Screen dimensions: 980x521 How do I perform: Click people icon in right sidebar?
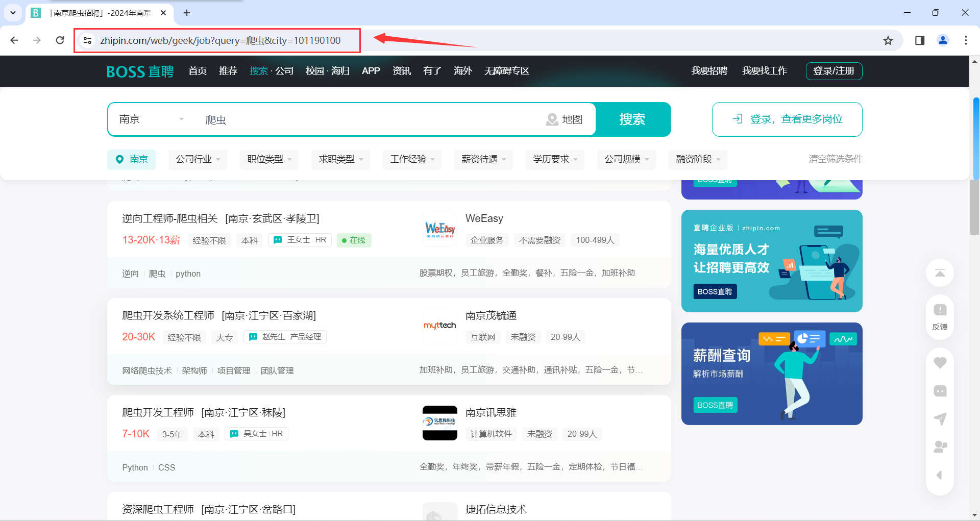point(940,447)
